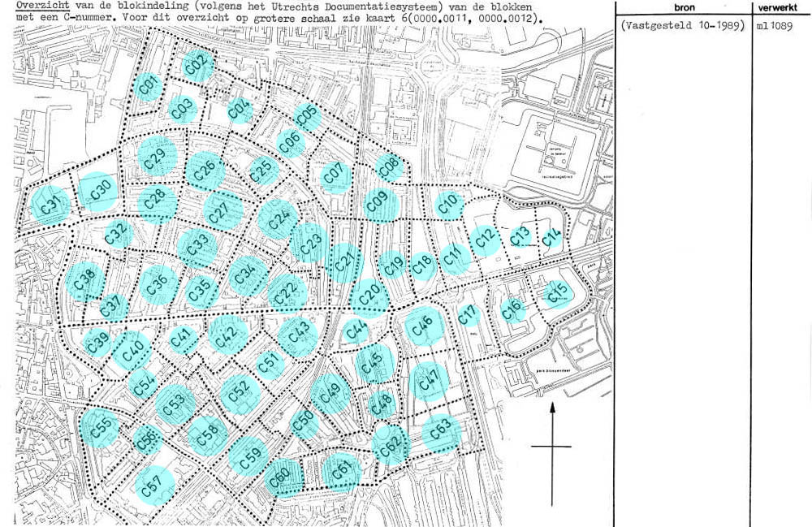812x527 pixels.
Task: Click the C08 block marker
Action: click(390, 168)
